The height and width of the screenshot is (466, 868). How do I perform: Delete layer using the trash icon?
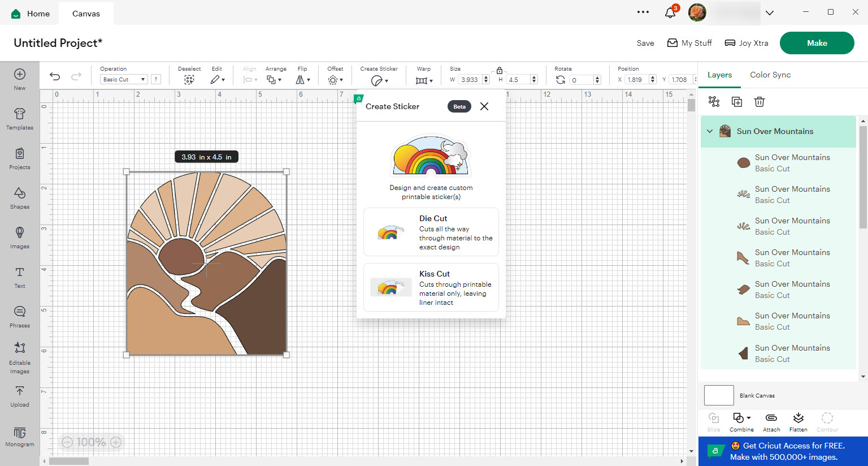pyautogui.click(x=759, y=102)
